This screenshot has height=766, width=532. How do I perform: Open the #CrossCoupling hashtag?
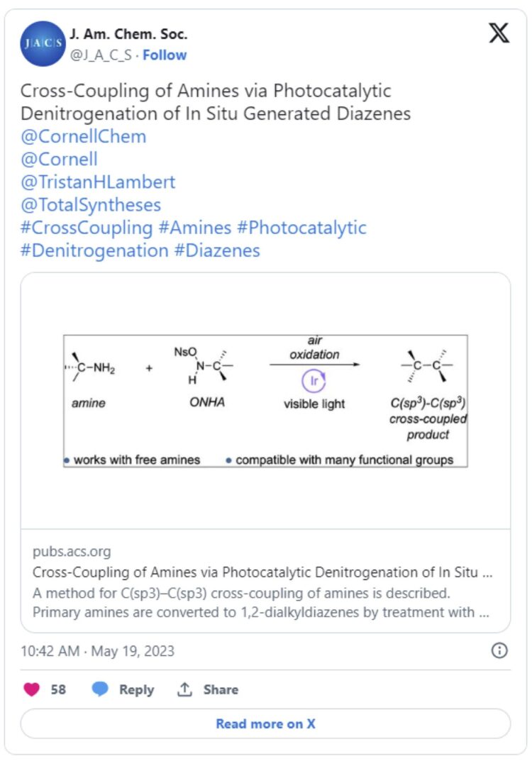[87, 228]
